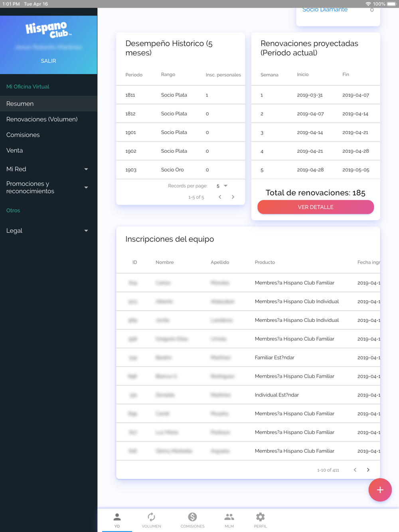This screenshot has width=399, height=532.
Task: Expand the Mi Red menu
Action: tap(48, 169)
